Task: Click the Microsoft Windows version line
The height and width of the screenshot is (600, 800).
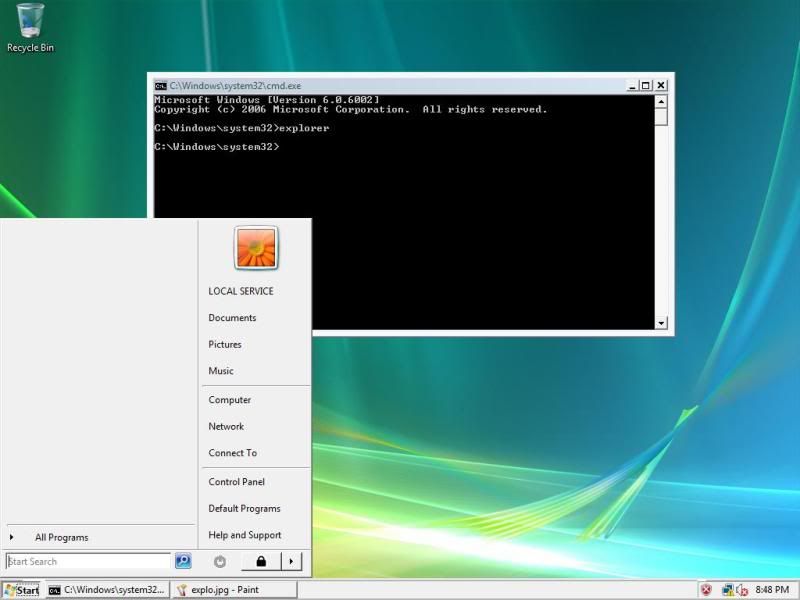Action: (x=267, y=99)
